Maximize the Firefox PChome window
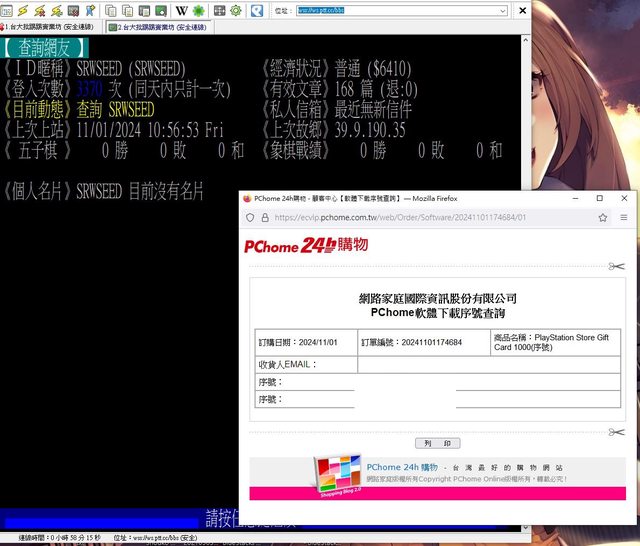 [599, 198]
